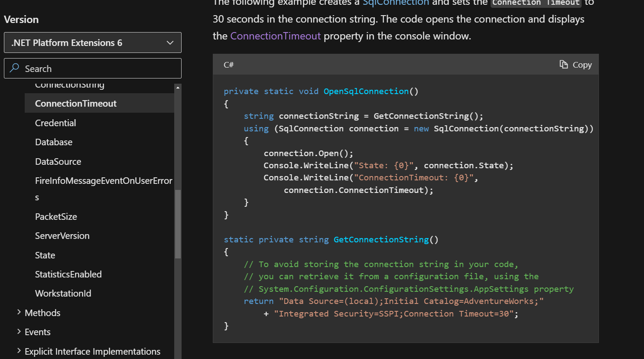The image size is (644, 359).
Task: Navigate to the PacketSize property
Action: pos(56,217)
